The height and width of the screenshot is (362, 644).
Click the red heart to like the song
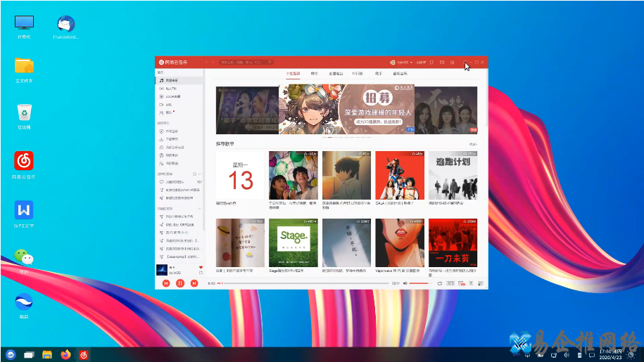point(201,268)
